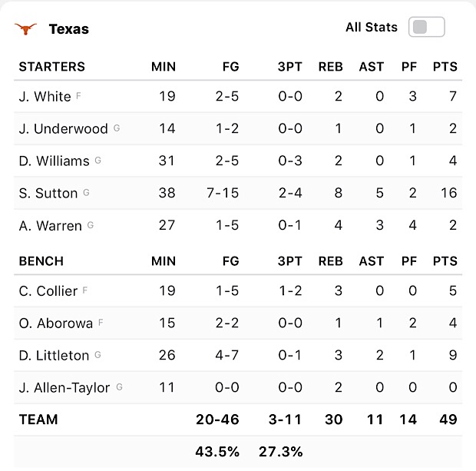Open D. Williams player profile
The height and width of the screenshot is (471, 476).
(x=54, y=161)
